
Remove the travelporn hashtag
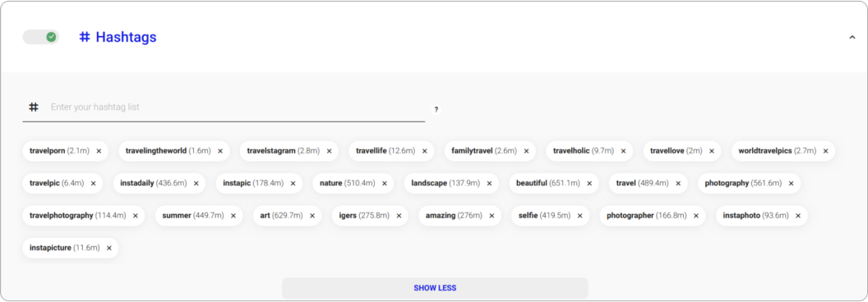(99, 151)
